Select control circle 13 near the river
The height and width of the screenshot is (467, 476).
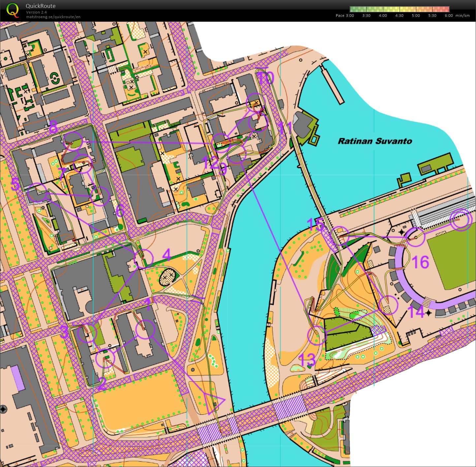[317, 335]
